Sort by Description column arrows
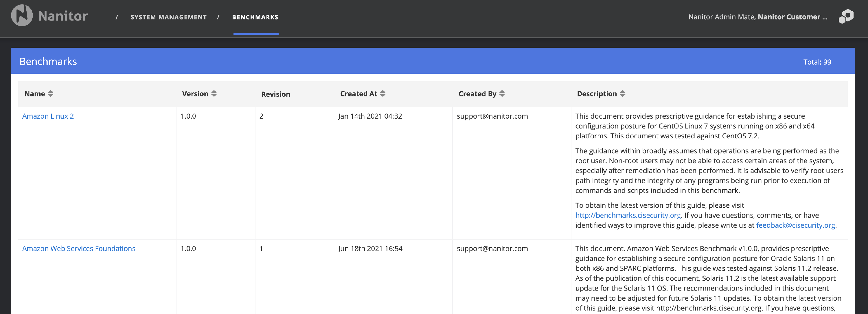 623,94
